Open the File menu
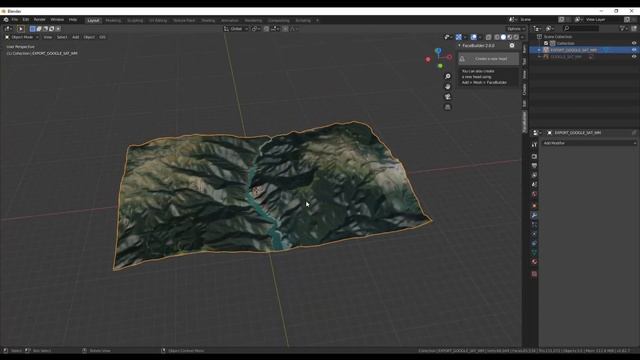The image size is (640, 360). click(15, 20)
